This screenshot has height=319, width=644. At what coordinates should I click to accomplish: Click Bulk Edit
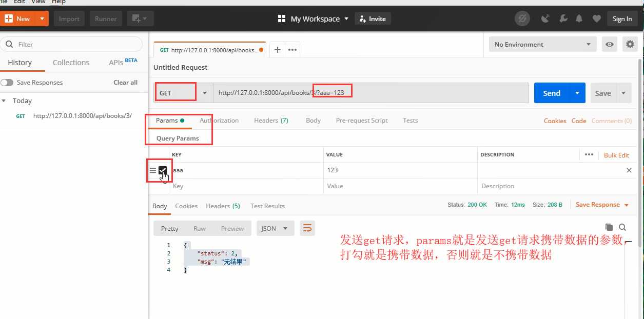[x=616, y=155]
